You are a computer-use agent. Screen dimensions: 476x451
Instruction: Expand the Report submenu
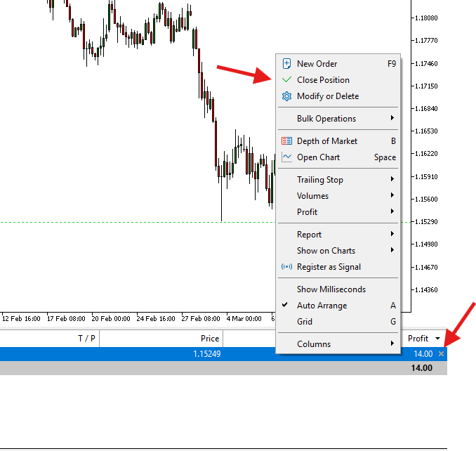338,234
